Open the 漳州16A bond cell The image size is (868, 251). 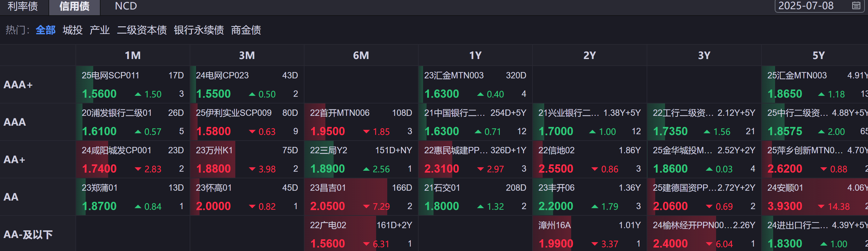point(589,234)
